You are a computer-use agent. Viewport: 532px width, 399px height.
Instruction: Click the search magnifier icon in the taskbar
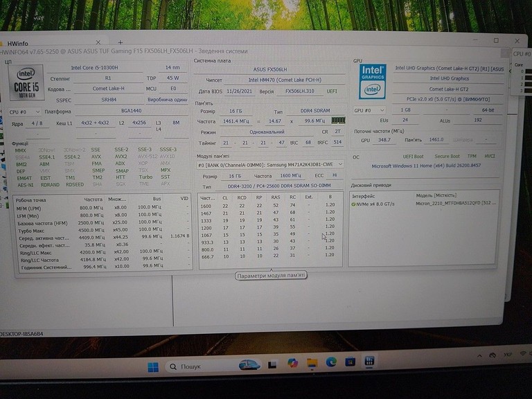[173, 366]
